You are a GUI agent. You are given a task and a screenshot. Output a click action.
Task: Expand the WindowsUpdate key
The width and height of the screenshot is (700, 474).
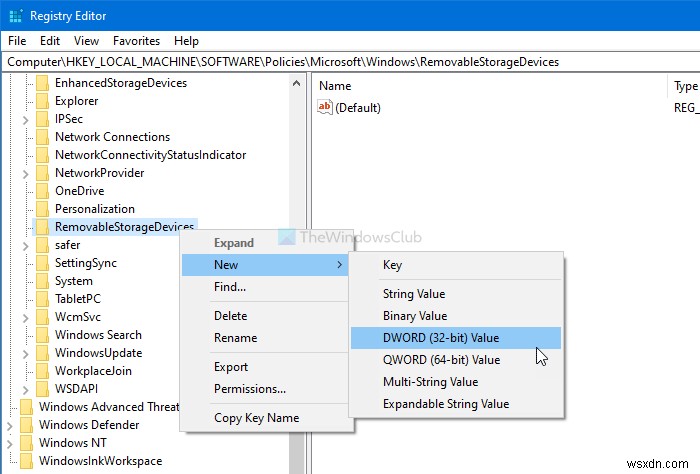click(25, 353)
